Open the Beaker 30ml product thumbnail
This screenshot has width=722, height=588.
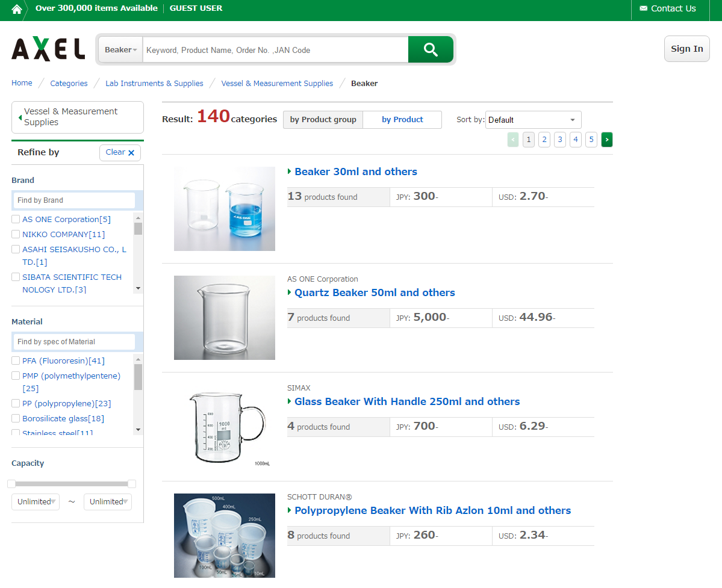pos(224,209)
